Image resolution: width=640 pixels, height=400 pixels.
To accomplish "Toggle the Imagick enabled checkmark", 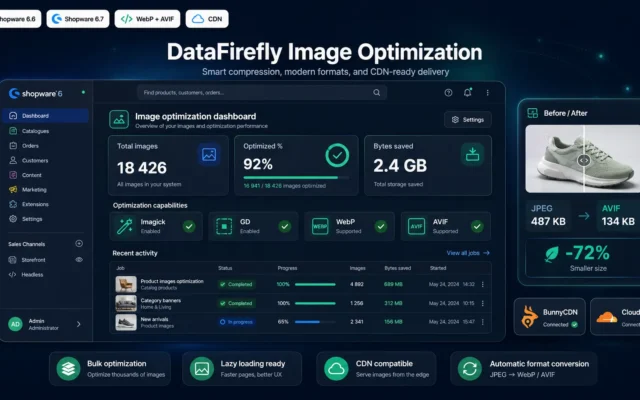I will point(189,226).
